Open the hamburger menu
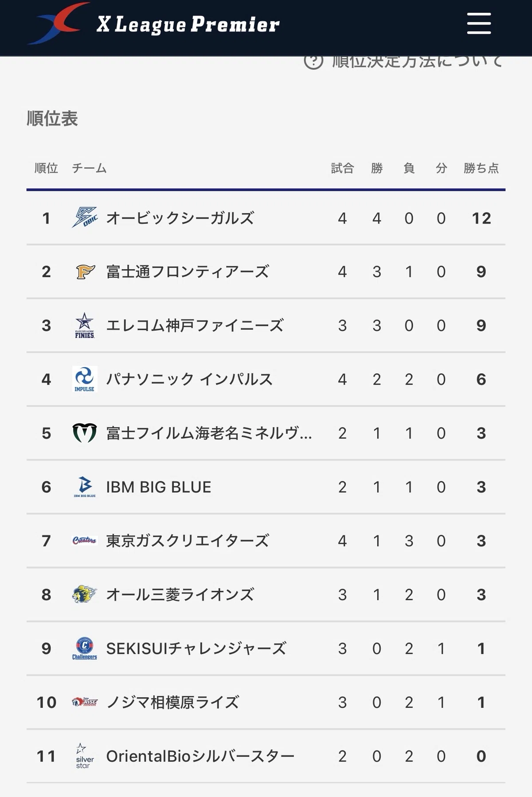This screenshot has height=797, width=532. (479, 24)
